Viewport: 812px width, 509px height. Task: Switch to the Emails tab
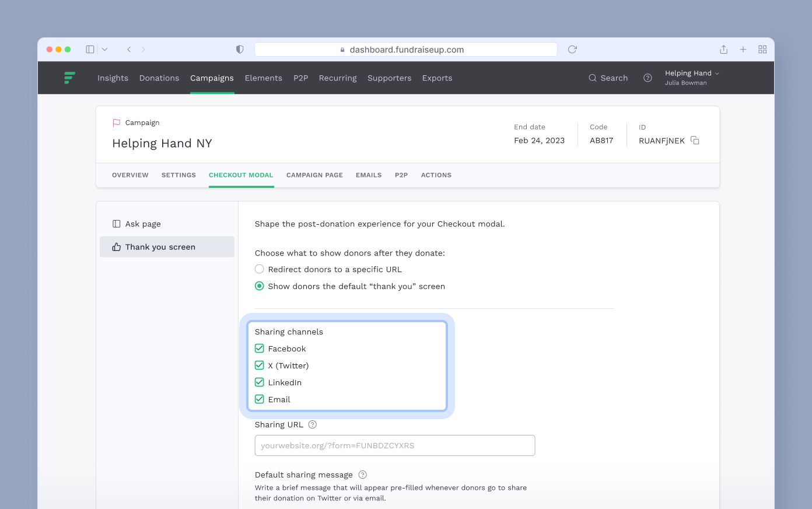pos(368,175)
